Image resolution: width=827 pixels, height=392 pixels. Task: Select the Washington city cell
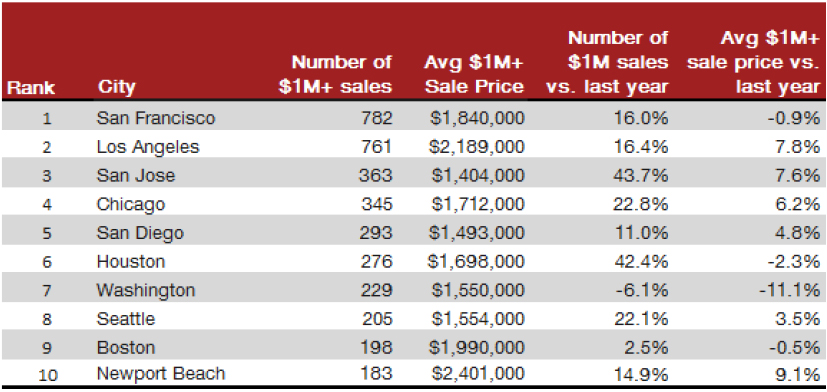[146, 290]
